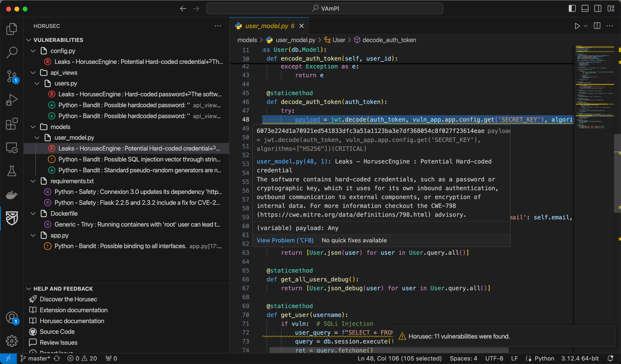Open the Testing flask view
Viewport: 621px width, 364px height.
point(12,171)
